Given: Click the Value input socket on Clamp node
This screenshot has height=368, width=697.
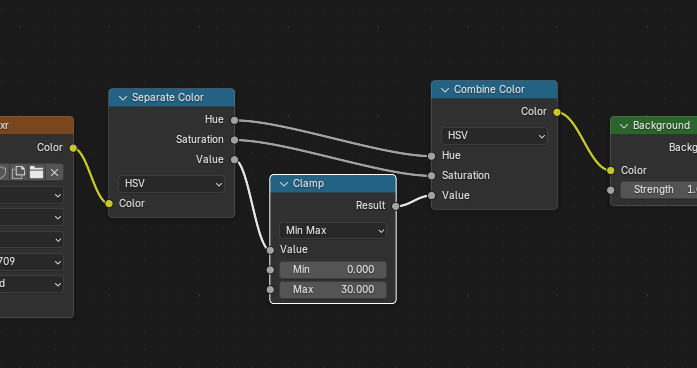Looking at the screenshot, I should (x=270, y=250).
